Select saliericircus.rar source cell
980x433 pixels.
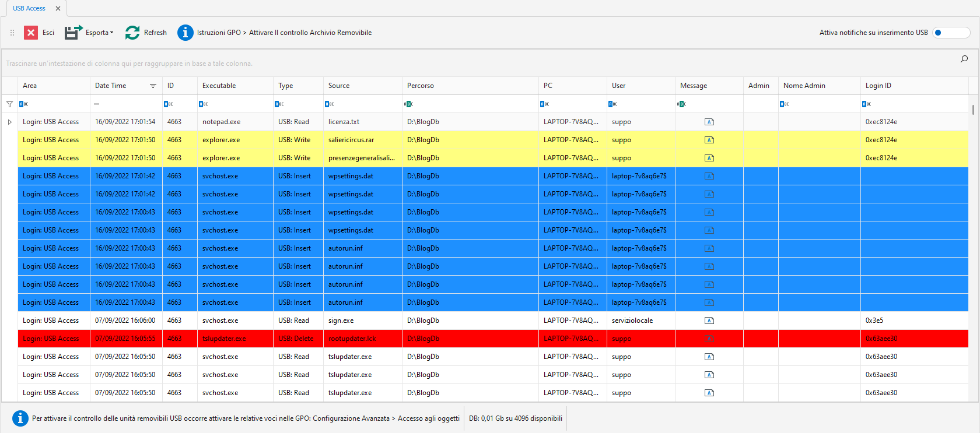coord(362,140)
